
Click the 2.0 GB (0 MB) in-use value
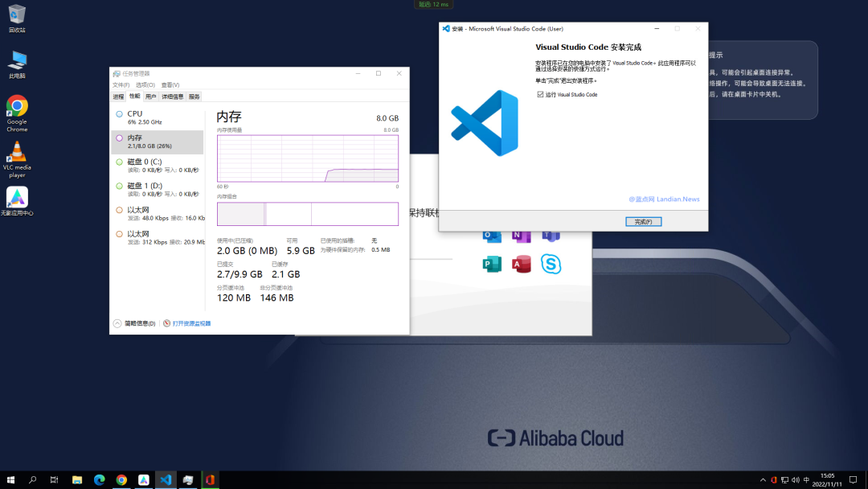click(x=247, y=251)
